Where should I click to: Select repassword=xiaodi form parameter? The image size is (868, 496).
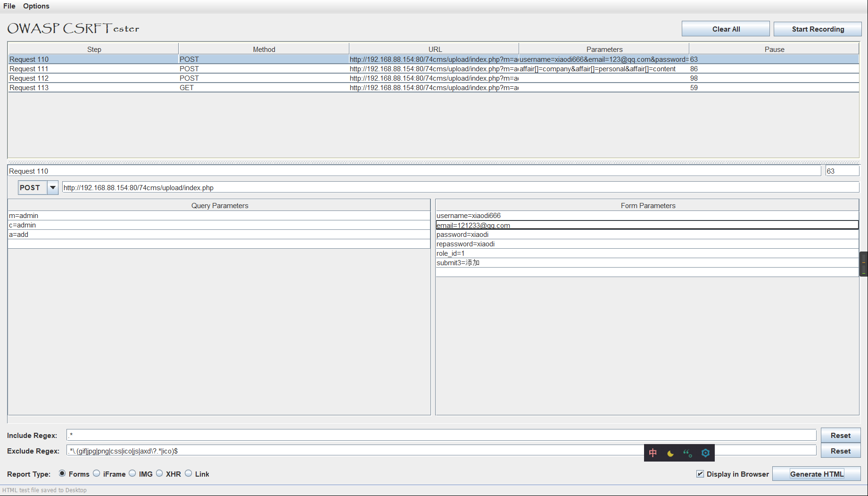[647, 244]
